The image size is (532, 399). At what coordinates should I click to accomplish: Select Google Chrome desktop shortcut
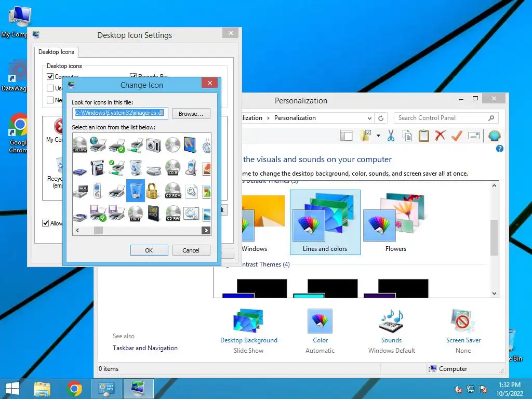17,134
